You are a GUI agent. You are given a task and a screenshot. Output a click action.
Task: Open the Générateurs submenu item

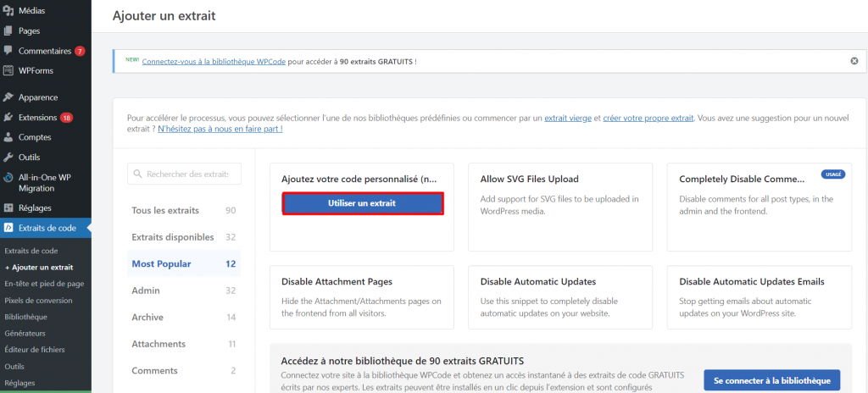pos(25,333)
